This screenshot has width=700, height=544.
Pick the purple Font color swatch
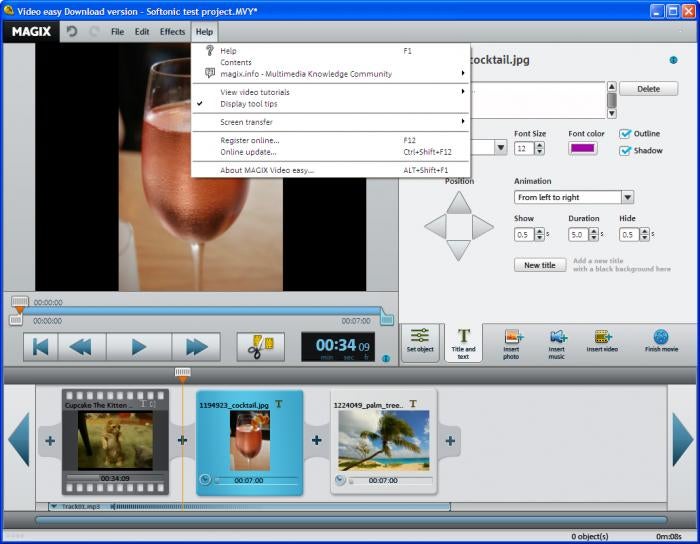582,148
